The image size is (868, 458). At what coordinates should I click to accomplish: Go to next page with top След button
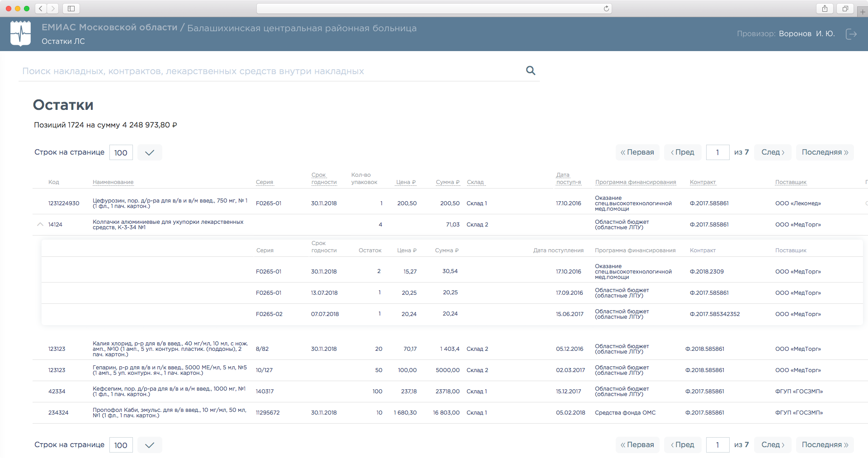[772, 152]
